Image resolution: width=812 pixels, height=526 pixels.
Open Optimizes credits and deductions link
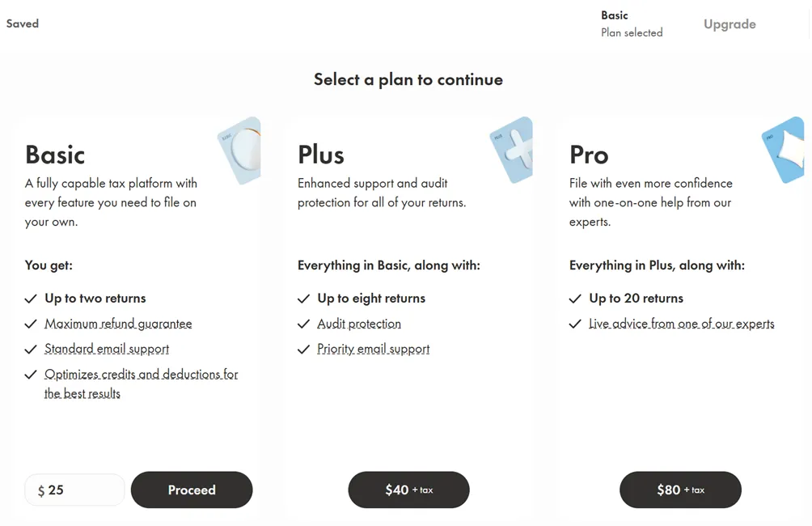pos(141,375)
